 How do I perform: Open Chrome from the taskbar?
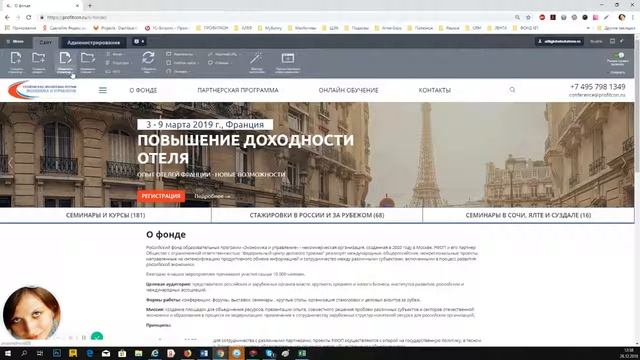(x=220, y=353)
